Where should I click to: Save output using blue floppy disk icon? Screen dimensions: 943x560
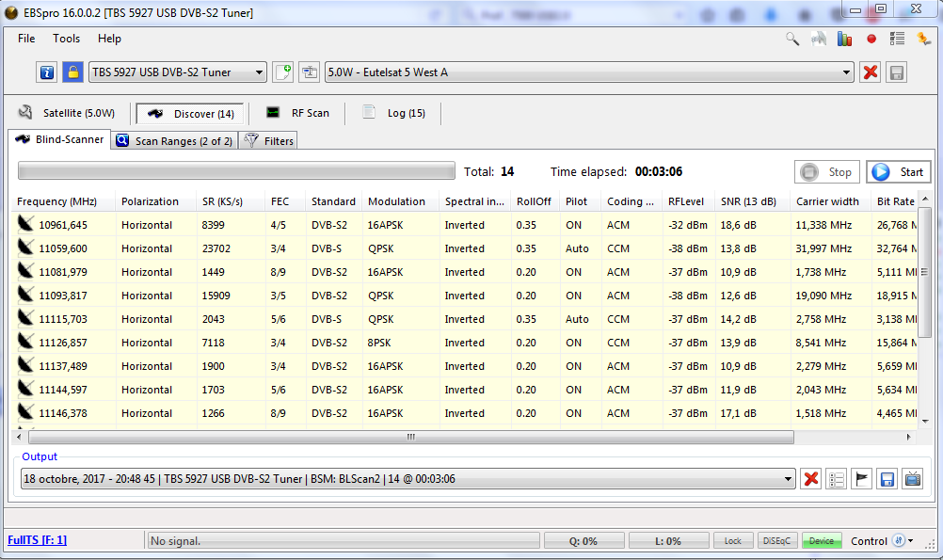tap(887, 479)
